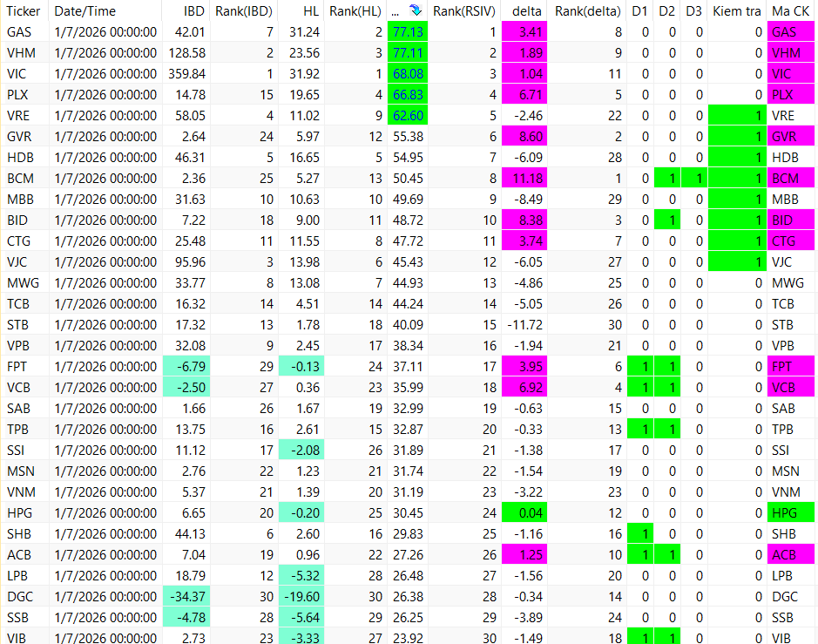Click the D2 column header
The image size is (818, 644).
point(666,11)
